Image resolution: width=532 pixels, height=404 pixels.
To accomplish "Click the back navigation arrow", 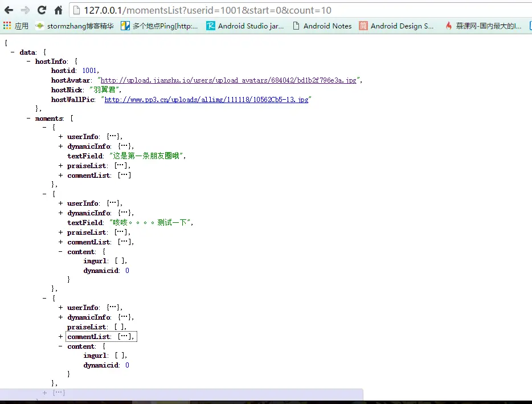I will [9, 10].
